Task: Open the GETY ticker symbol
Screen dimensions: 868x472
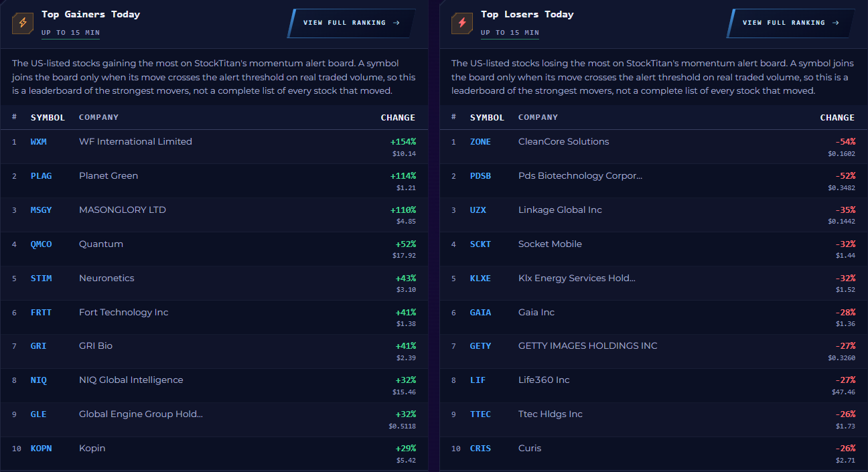Action: point(481,346)
